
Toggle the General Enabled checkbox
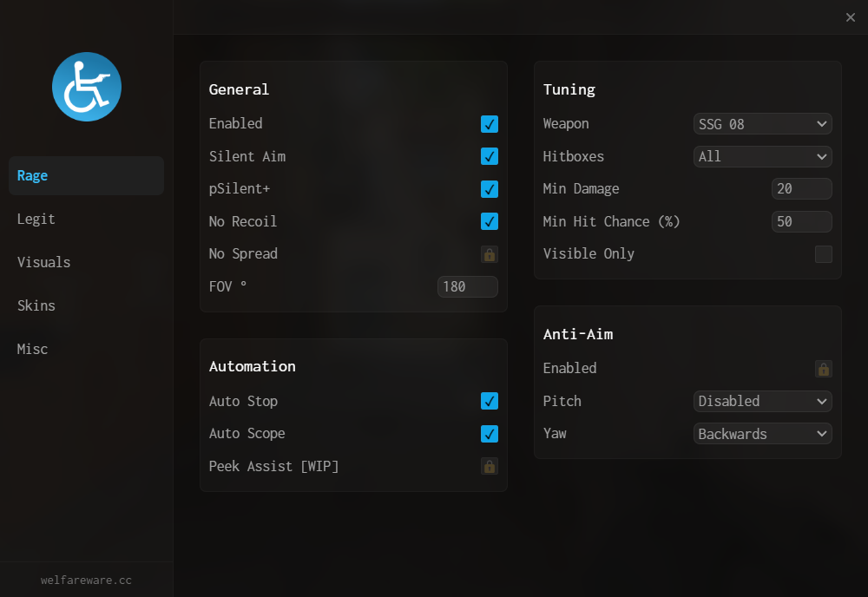coord(490,124)
